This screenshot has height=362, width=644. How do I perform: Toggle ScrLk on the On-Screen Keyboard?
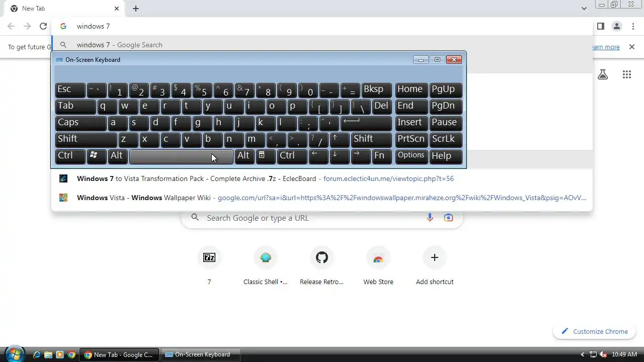pos(446,140)
